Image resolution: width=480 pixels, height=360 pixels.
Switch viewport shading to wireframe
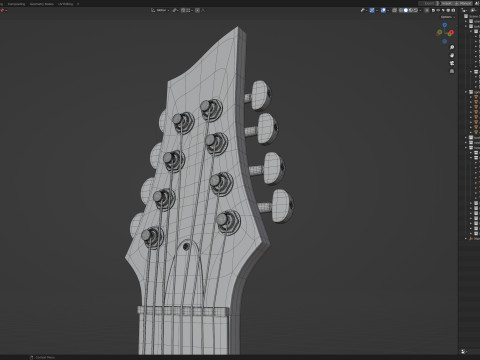click(401, 10)
